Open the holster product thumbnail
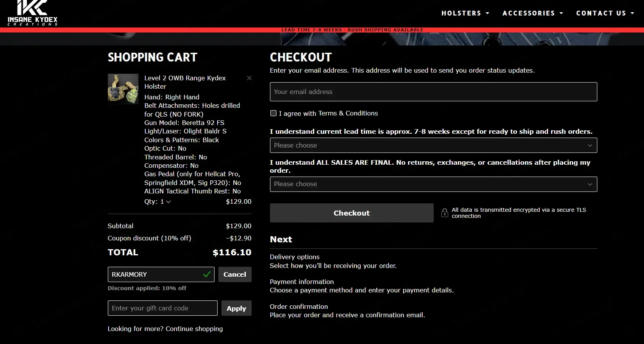The image size is (644, 344). point(123,89)
